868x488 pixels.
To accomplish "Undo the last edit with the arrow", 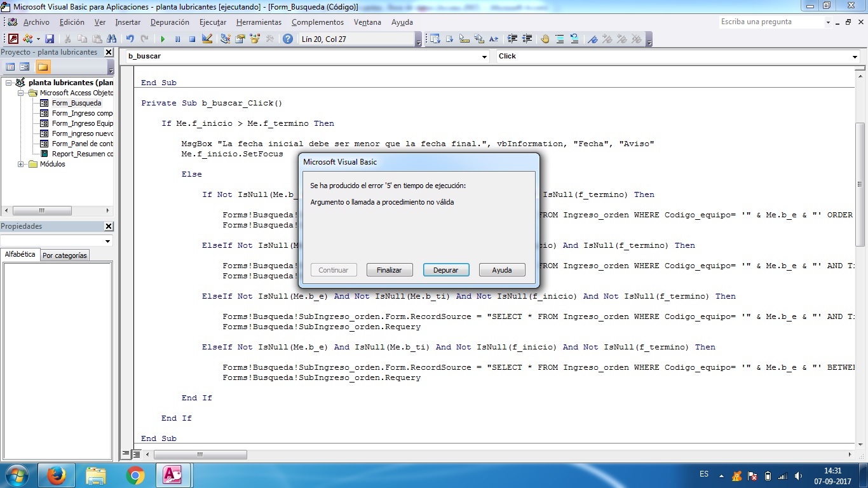I will [130, 39].
